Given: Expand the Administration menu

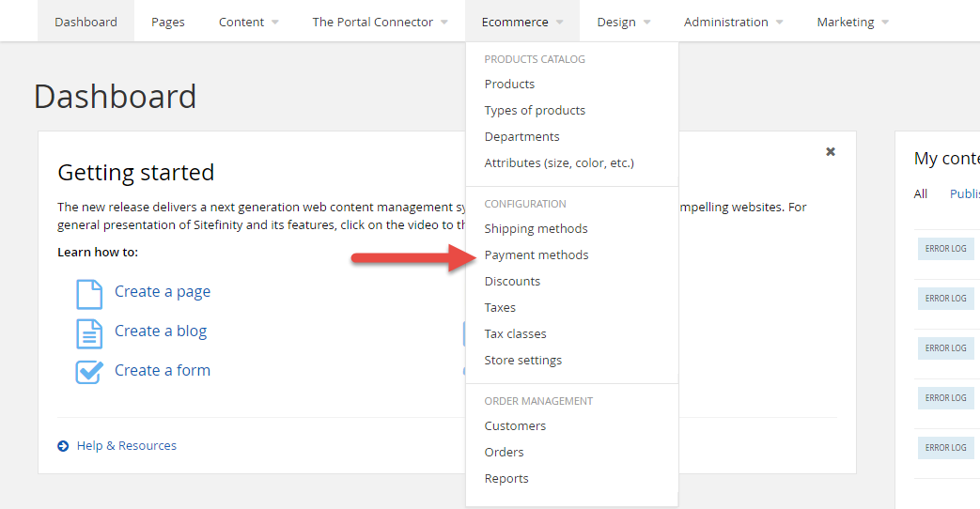Looking at the screenshot, I should click(x=733, y=22).
